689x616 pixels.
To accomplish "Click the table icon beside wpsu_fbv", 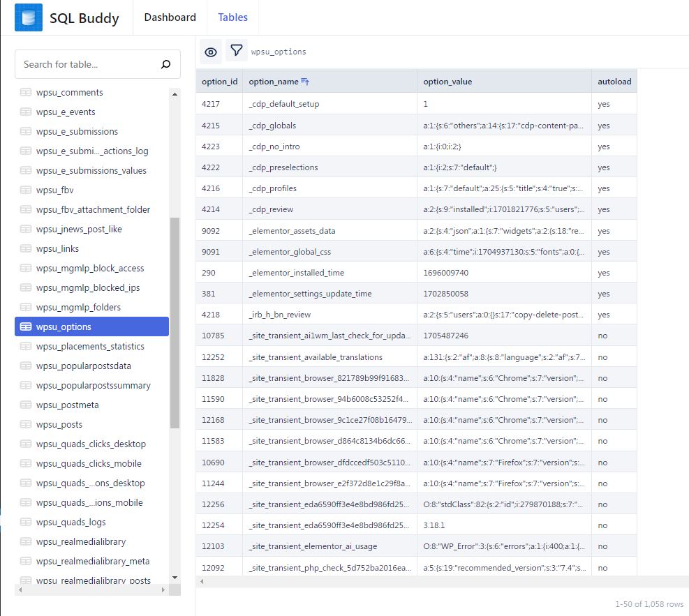I will point(26,190).
